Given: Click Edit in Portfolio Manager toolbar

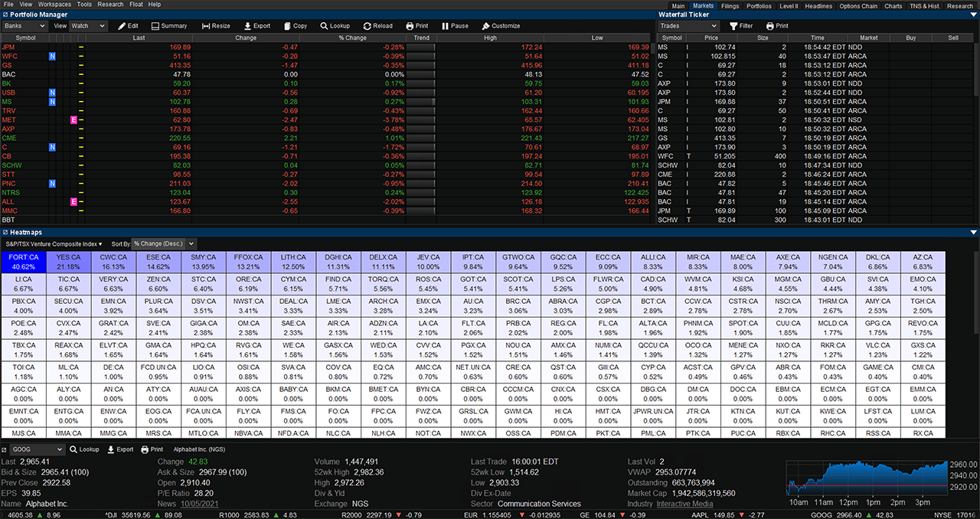Looking at the screenshot, I should pyautogui.click(x=128, y=26).
